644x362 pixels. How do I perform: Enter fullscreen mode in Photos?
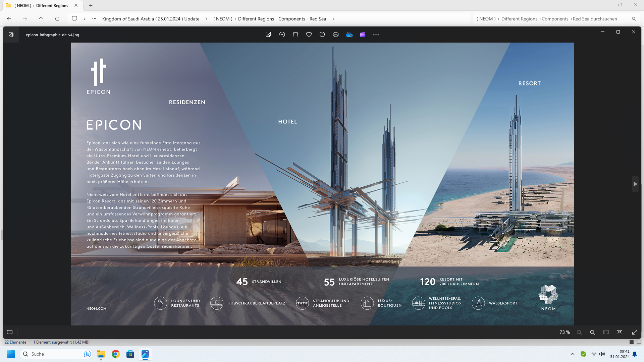pyautogui.click(x=635, y=332)
